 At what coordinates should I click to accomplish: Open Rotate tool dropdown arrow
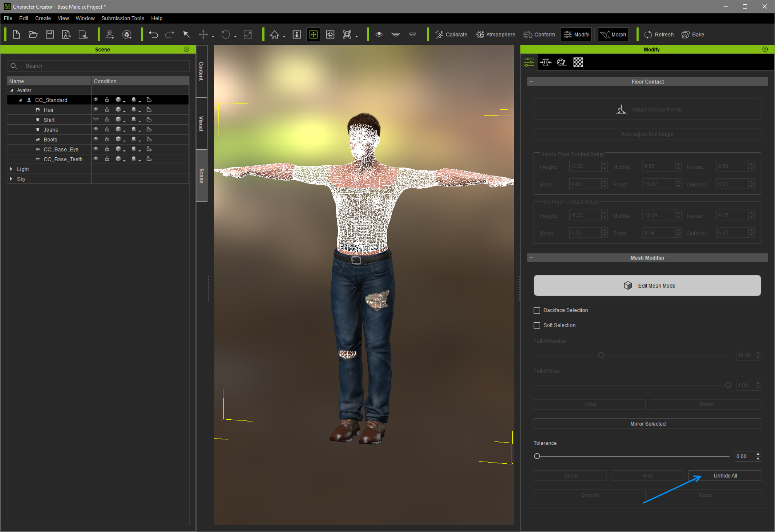coord(235,36)
